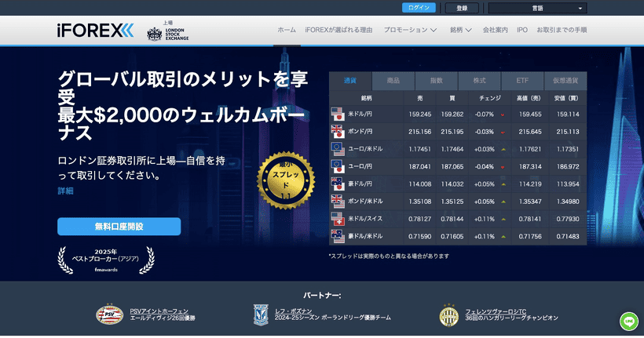Screen dimensions: 644x338
Task: Switch to the 商品 tab
Action: [393, 81]
